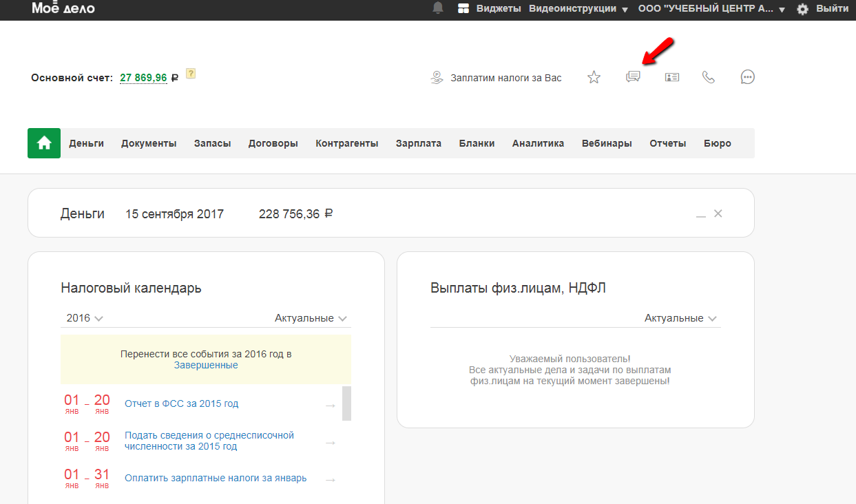Click arrow beside Отчет в ФСС
The width and height of the screenshot is (856, 504).
point(331,406)
